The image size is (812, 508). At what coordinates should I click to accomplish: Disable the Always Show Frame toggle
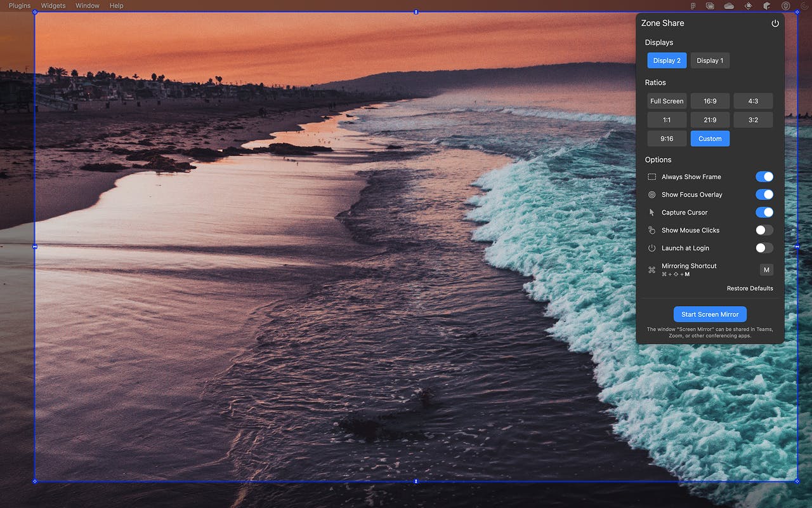(764, 177)
